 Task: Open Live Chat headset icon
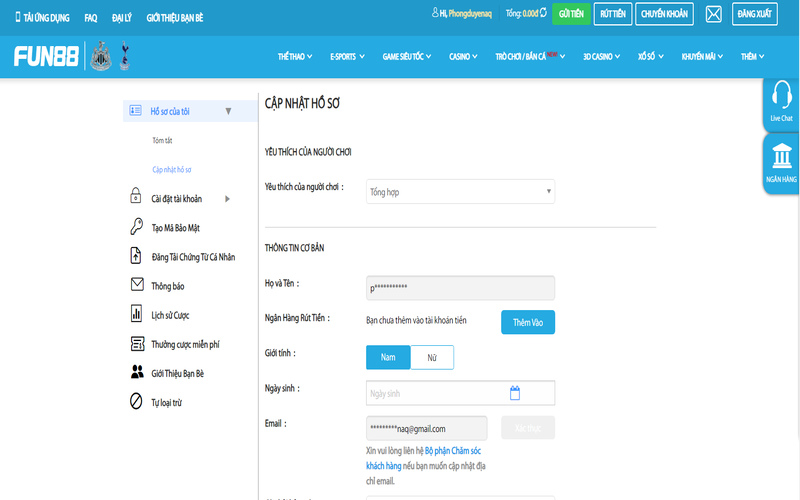point(782,95)
